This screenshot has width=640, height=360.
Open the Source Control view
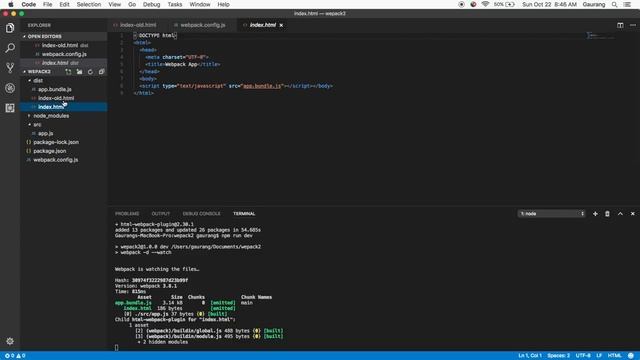(10, 68)
